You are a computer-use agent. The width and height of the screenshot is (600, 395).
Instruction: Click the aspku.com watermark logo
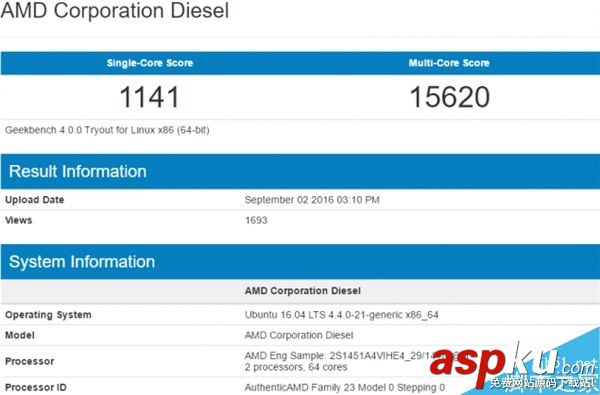click(x=513, y=366)
